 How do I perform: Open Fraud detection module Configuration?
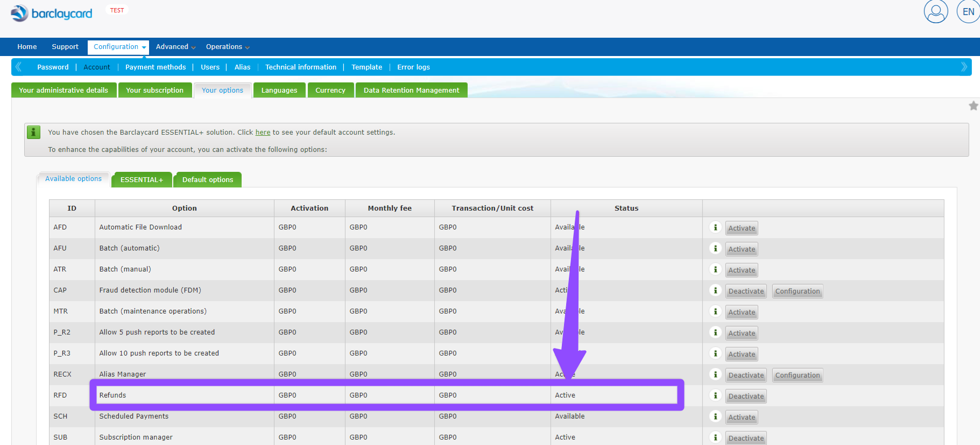(798, 291)
